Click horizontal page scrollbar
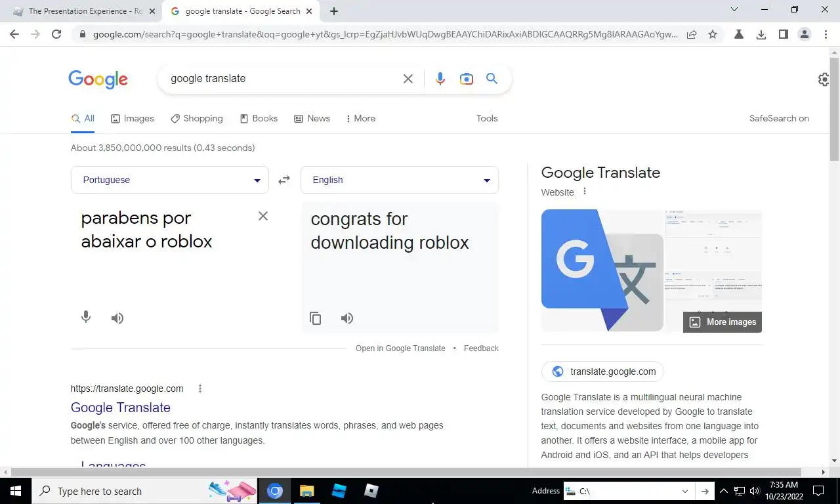840x504 pixels. click(x=406, y=472)
